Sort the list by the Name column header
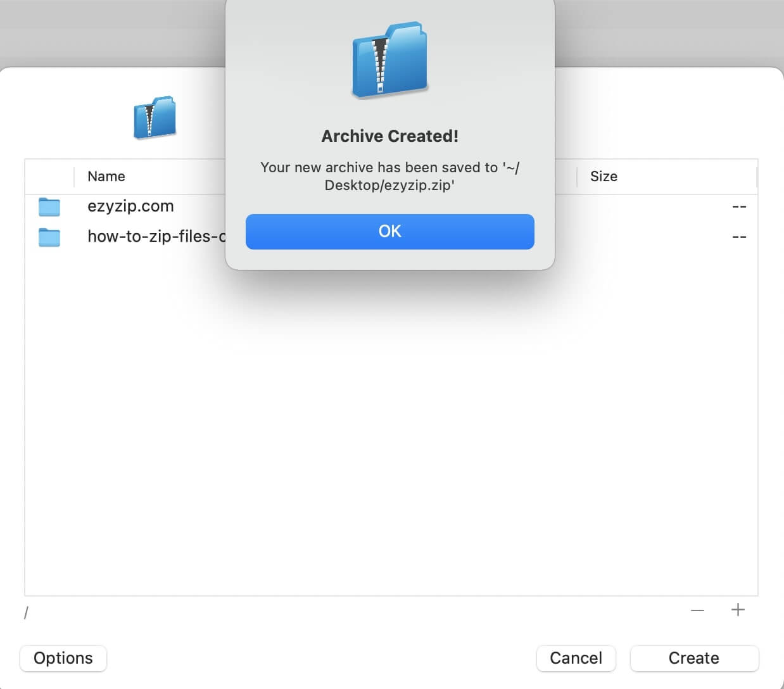784x689 pixels. pos(106,177)
